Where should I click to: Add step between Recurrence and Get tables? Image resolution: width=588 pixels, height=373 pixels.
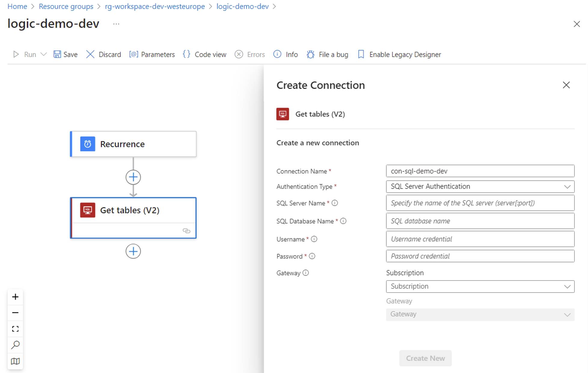[x=133, y=177]
